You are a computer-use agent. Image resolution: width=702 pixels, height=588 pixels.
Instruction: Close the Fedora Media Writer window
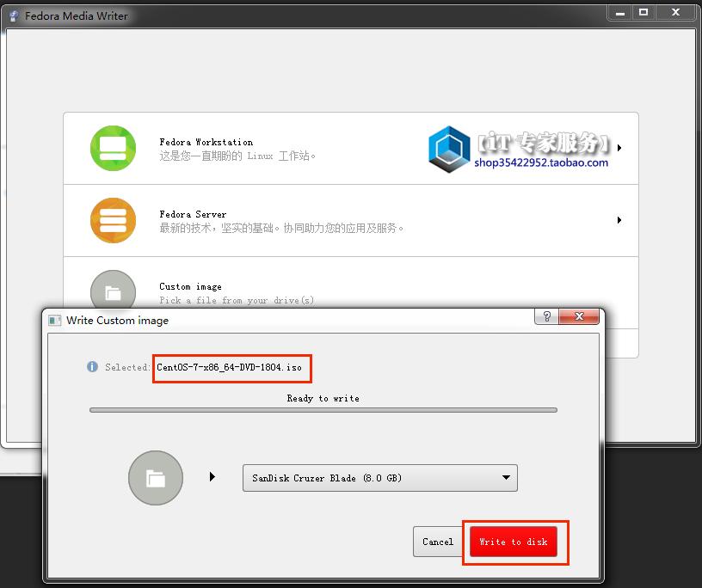[675, 13]
